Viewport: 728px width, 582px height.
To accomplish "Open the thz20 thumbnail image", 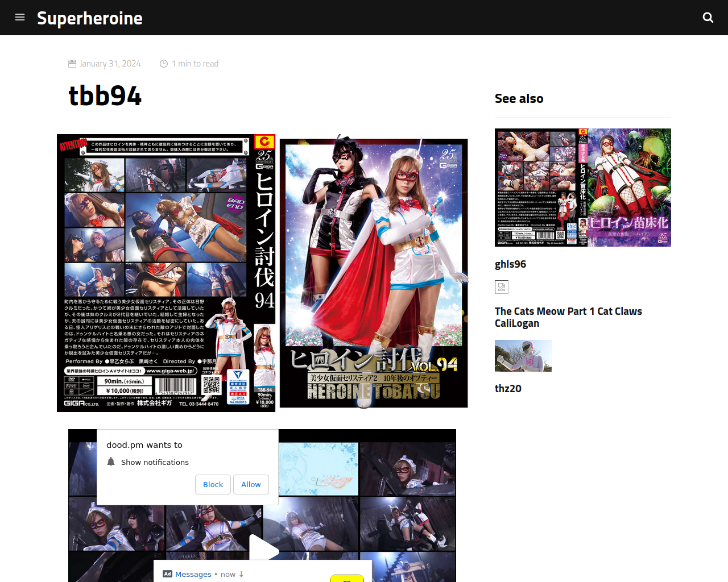I will [523, 356].
